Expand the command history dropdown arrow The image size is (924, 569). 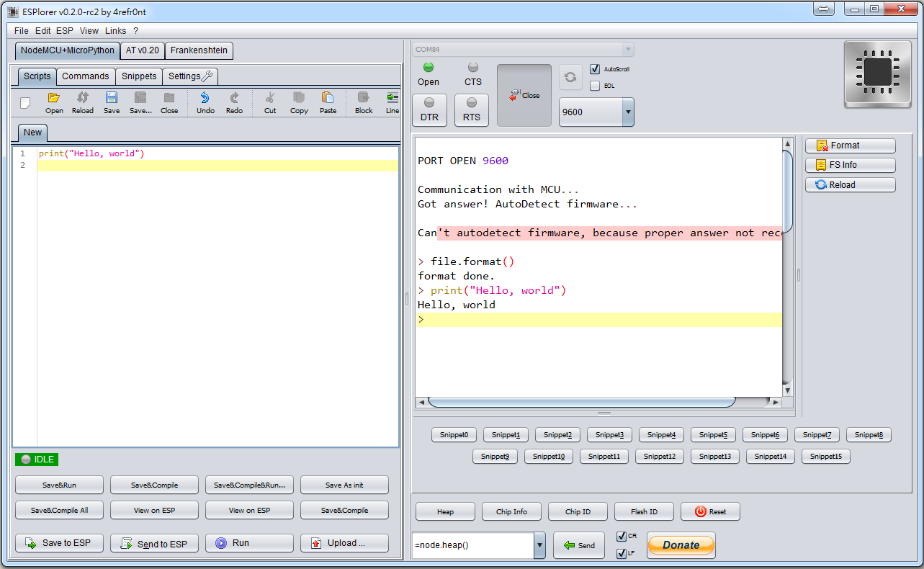[539, 546]
